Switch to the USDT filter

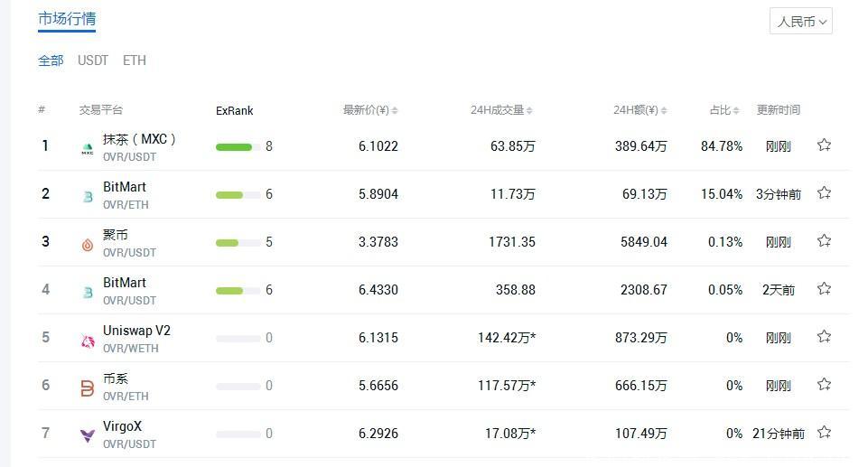93,61
